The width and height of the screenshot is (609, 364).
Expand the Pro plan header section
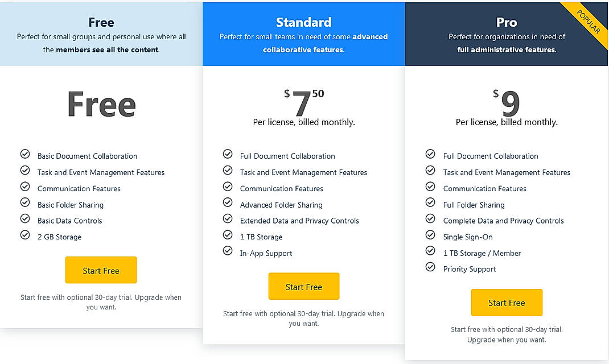click(507, 33)
